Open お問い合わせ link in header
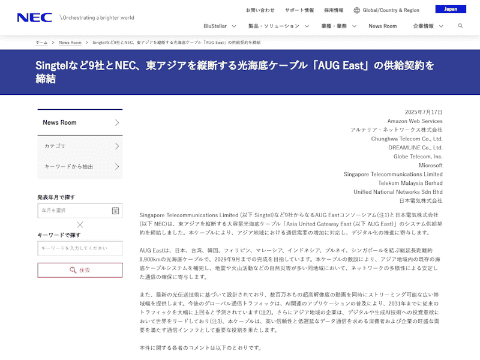 tap(260, 10)
